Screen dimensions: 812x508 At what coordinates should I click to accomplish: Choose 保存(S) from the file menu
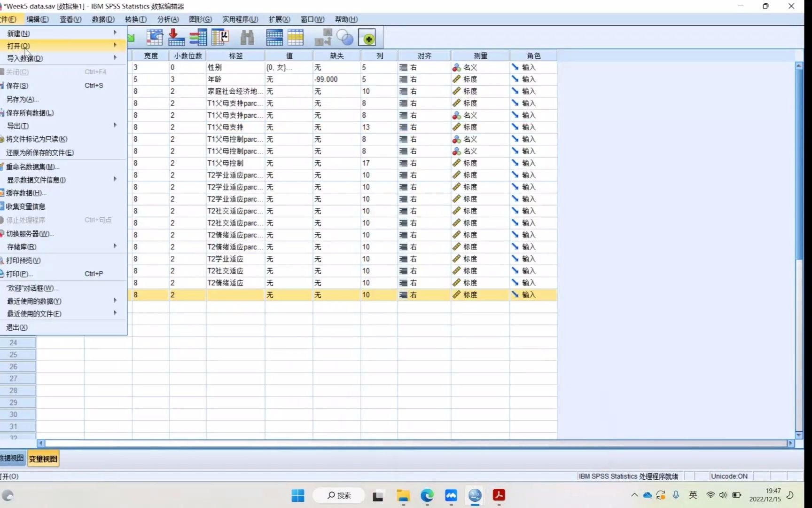(63, 86)
